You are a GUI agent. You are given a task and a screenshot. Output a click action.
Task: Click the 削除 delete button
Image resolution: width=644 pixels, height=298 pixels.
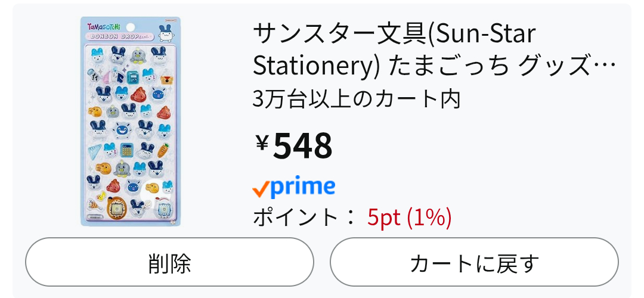(169, 262)
